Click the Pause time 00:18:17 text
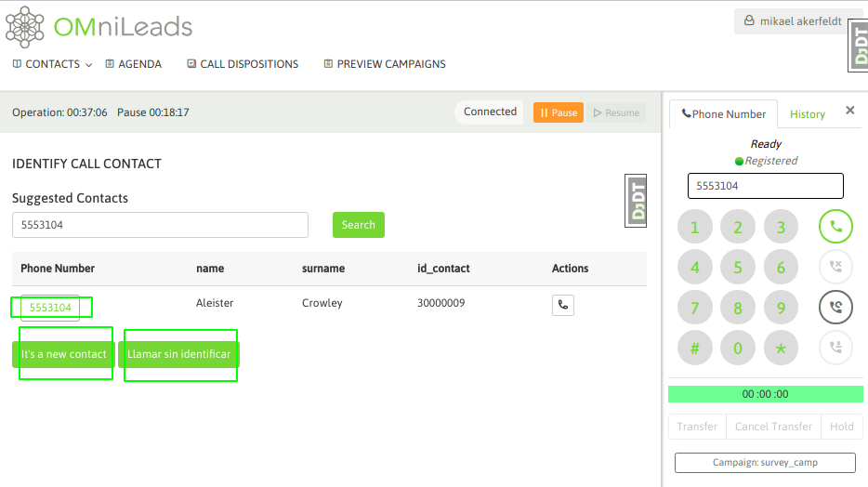This screenshot has width=868, height=487. [152, 112]
